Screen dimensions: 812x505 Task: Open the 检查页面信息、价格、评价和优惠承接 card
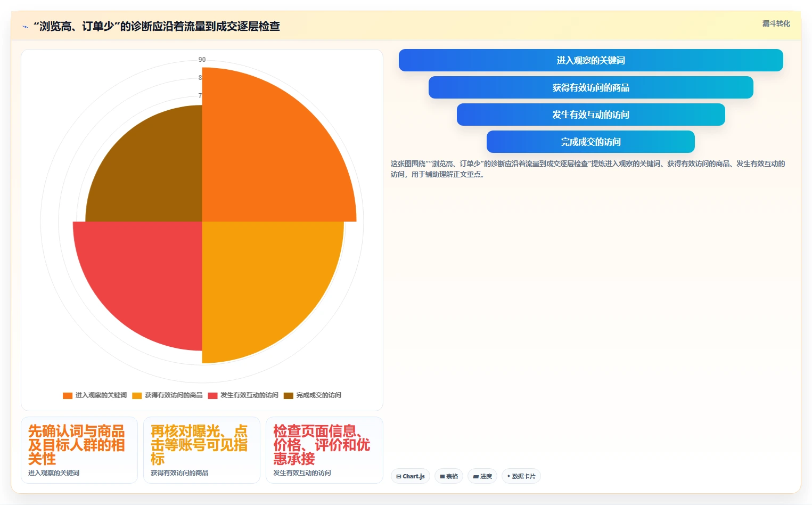click(324, 450)
